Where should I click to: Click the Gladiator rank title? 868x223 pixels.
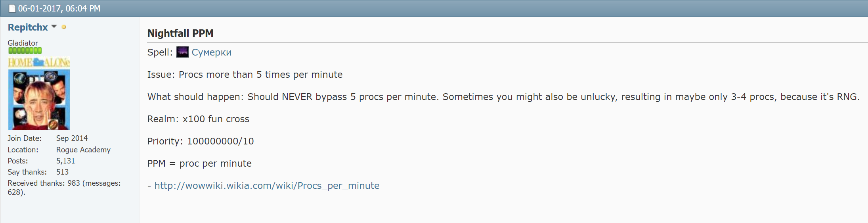pyautogui.click(x=23, y=43)
